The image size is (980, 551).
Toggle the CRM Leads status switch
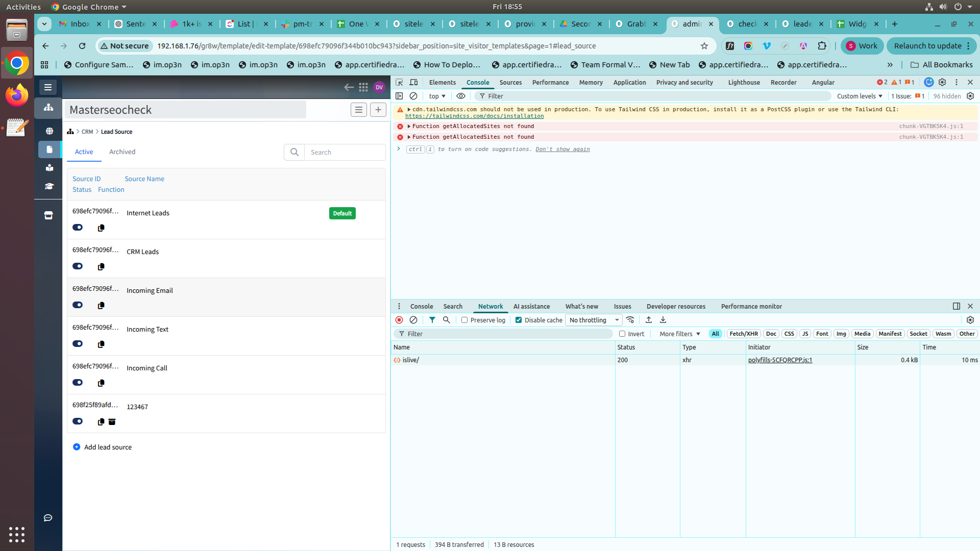78,266
